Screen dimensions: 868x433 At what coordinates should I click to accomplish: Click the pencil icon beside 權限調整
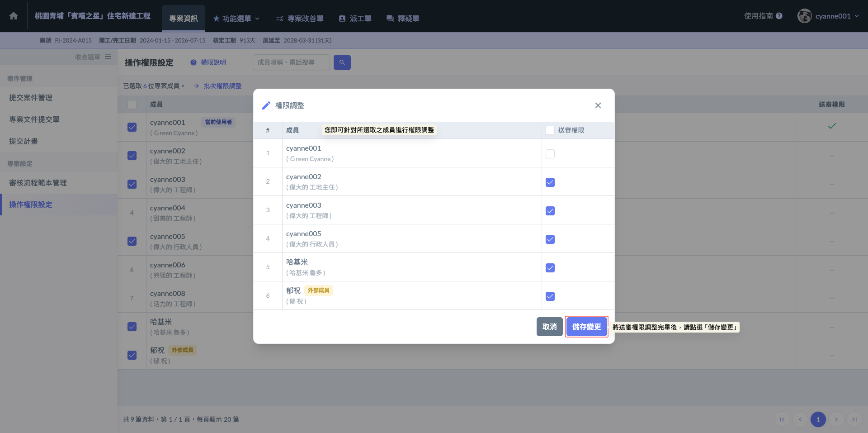pos(266,105)
